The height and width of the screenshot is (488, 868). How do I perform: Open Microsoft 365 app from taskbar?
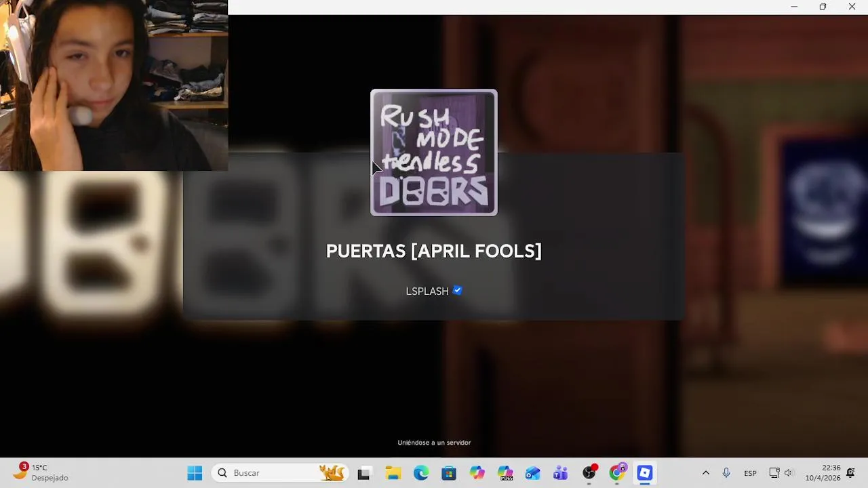pyautogui.click(x=505, y=473)
